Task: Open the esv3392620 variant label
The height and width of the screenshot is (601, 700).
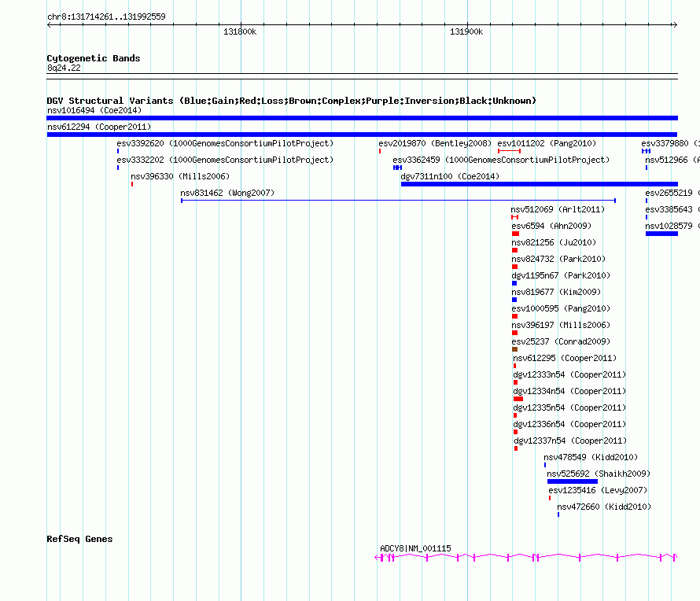Action: pyautogui.click(x=225, y=143)
